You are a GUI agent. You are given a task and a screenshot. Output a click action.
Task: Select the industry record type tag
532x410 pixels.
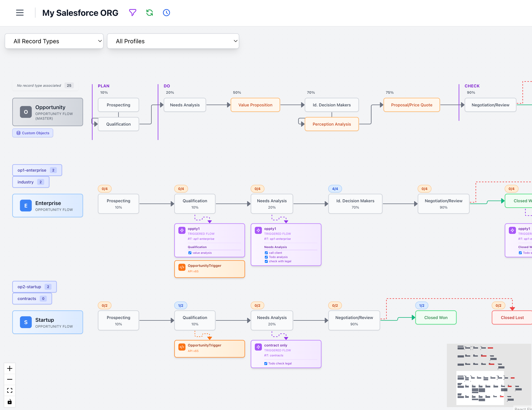tap(31, 182)
